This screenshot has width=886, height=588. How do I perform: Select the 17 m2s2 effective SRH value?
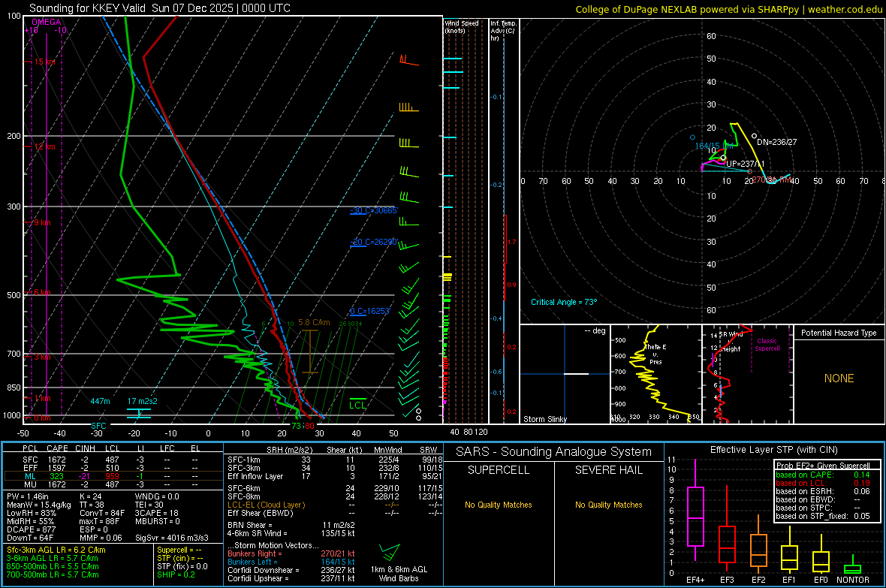point(143,401)
